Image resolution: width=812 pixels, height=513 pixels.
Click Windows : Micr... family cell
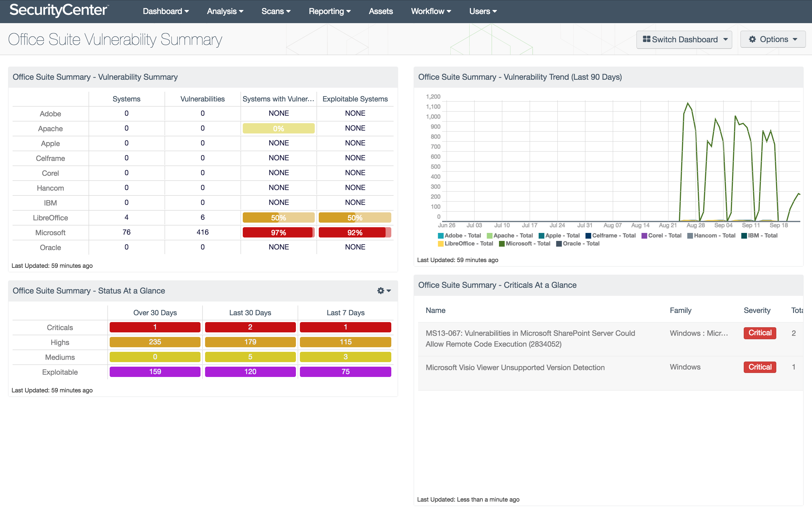tap(699, 333)
